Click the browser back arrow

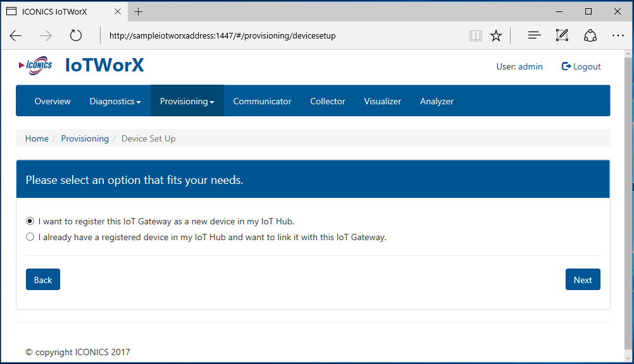coord(16,36)
